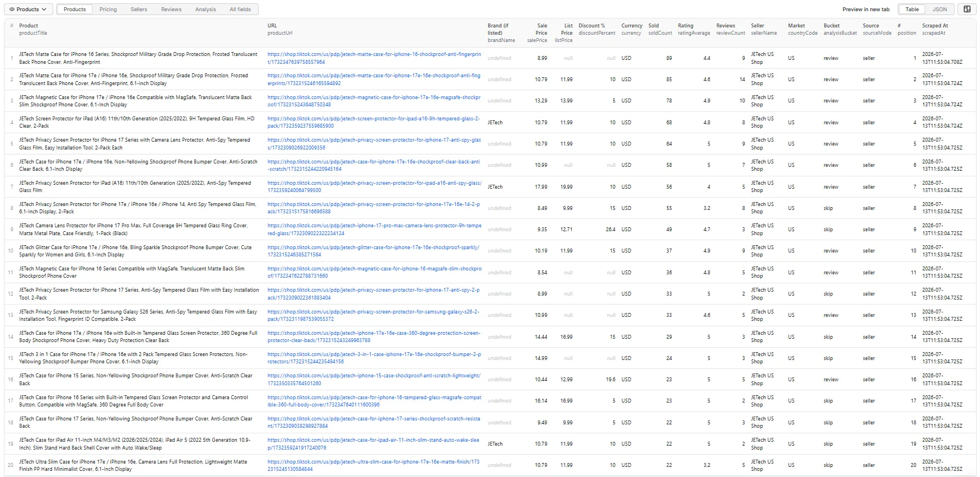This screenshot has height=477, width=980.
Task: Open the privacy-screen-protector-for-samsung-galaxy-s26 URL link
Action: click(x=374, y=315)
